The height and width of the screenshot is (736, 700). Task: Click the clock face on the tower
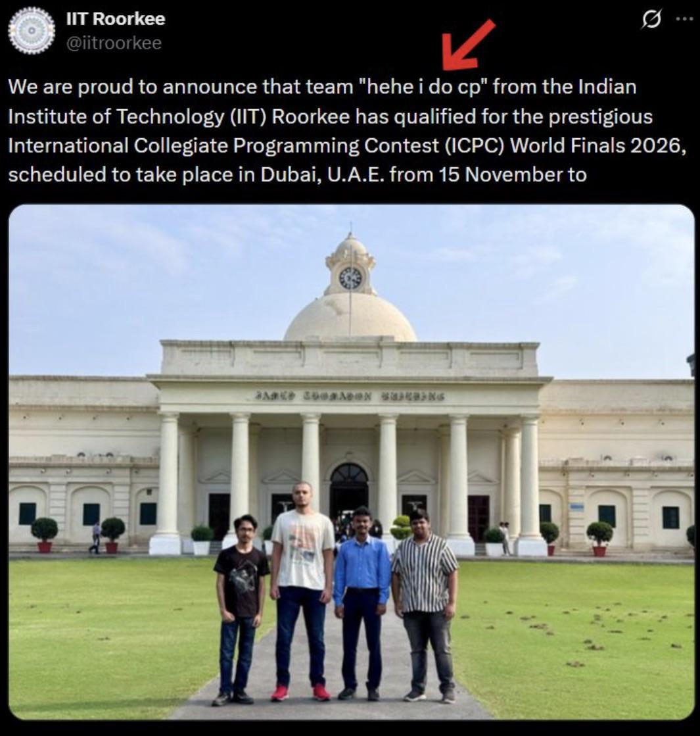[x=350, y=278]
